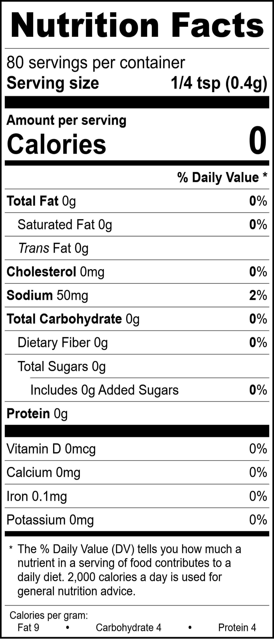Select the Total Carbohydrate 0g row label

[x=73, y=319]
